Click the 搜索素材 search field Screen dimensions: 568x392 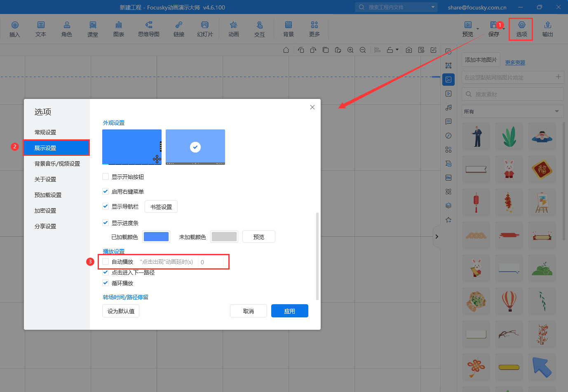[x=513, y=94]
